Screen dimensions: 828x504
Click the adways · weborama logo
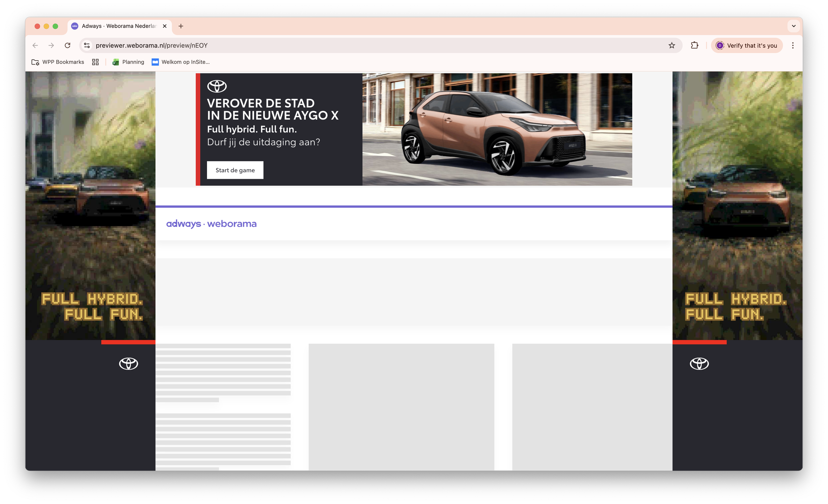211,224
